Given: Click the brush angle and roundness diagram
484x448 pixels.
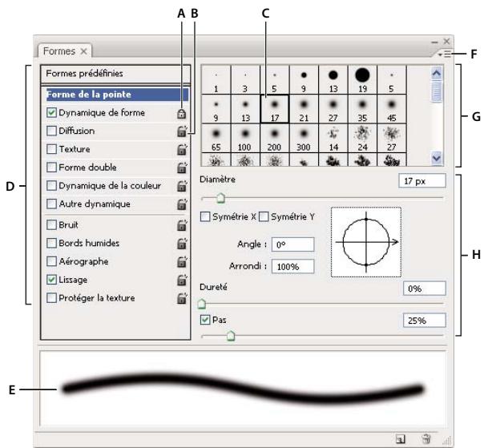Looking at the screenshot, I should point(366,242).
